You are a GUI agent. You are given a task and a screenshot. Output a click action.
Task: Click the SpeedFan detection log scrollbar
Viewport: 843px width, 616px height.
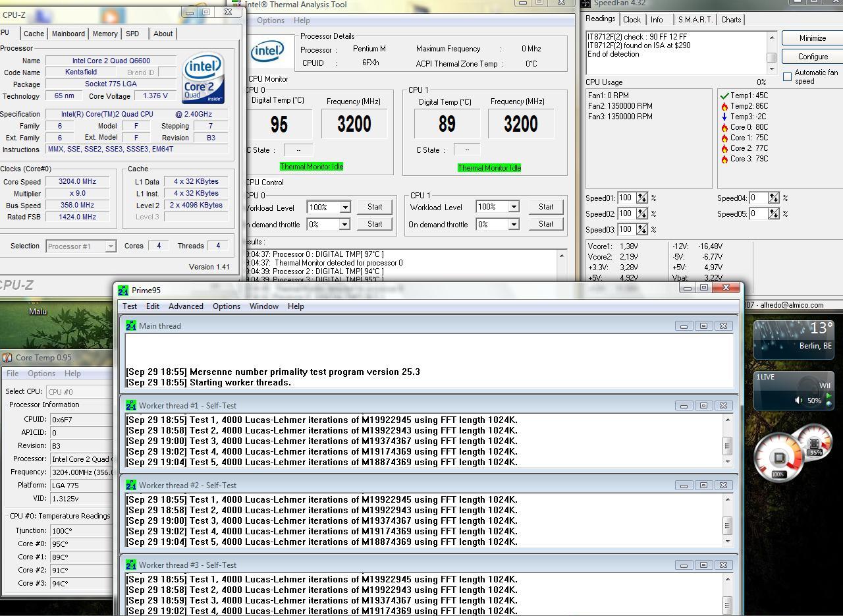pos(771,52)
